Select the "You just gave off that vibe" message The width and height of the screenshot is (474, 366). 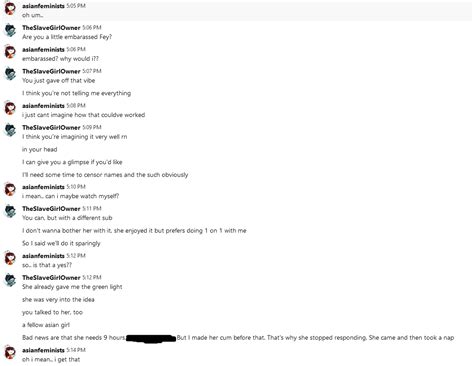59,81
